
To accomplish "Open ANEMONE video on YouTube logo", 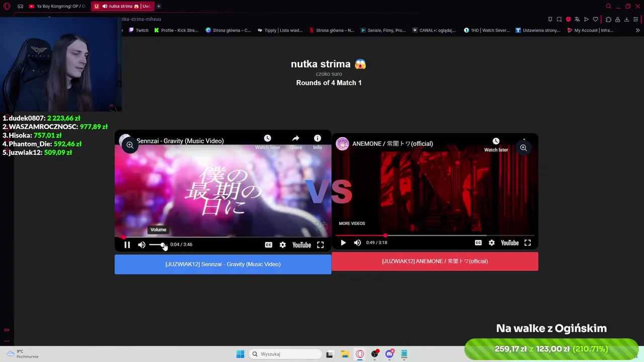I will pyautogui.click(x=510, y=243).
